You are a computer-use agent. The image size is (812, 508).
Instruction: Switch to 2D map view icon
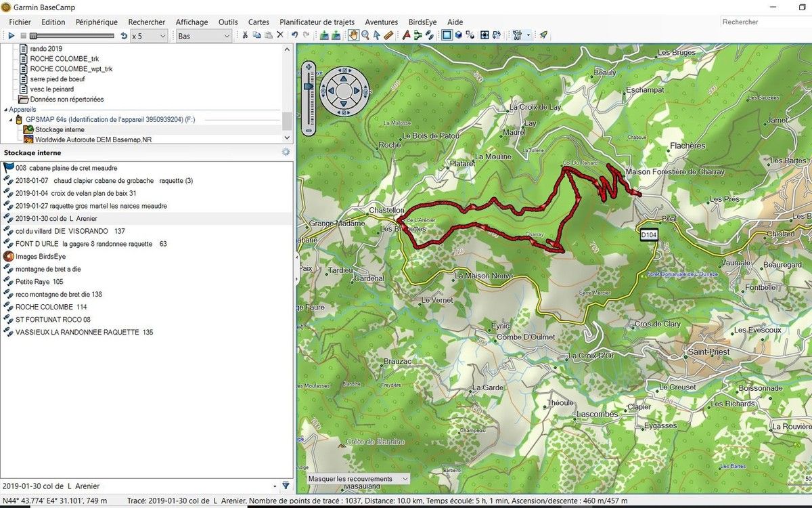(x=447, y=35)
